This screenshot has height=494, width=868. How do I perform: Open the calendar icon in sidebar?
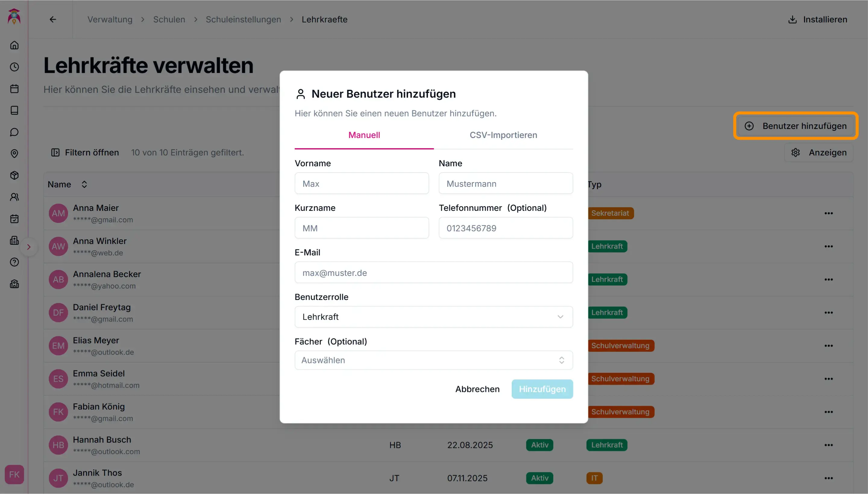pyautogui.click(x=14, y=89)
